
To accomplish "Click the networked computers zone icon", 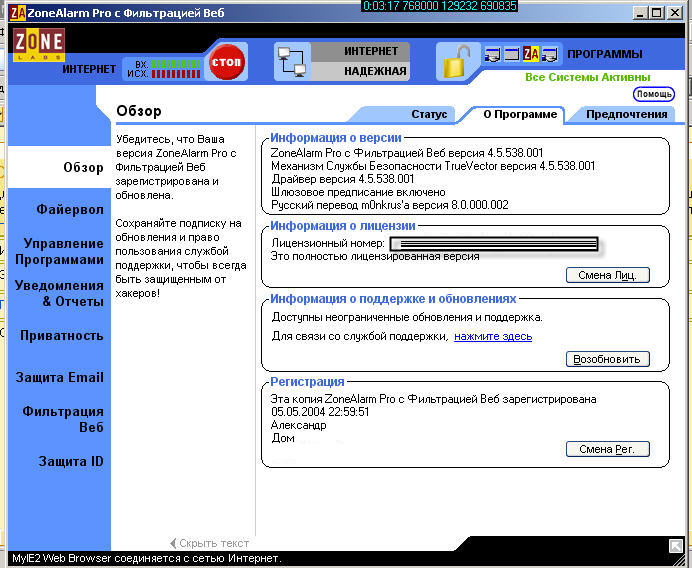I will pyautogui.click(x=292, y=62).
